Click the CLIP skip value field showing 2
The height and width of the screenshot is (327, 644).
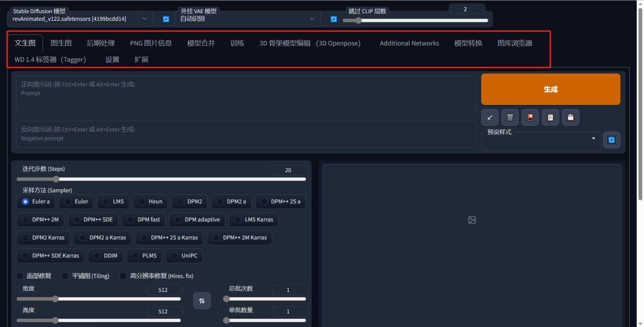(x=466, y=9)
